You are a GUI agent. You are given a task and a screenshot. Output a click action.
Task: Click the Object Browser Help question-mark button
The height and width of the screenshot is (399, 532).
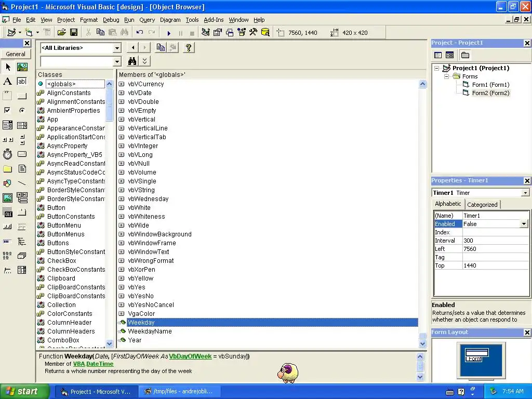coord(188,48)
